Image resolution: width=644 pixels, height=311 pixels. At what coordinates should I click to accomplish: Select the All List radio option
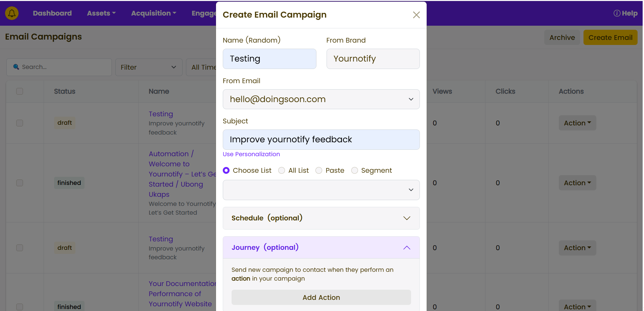pyautogui.click(x=282, y=171)
